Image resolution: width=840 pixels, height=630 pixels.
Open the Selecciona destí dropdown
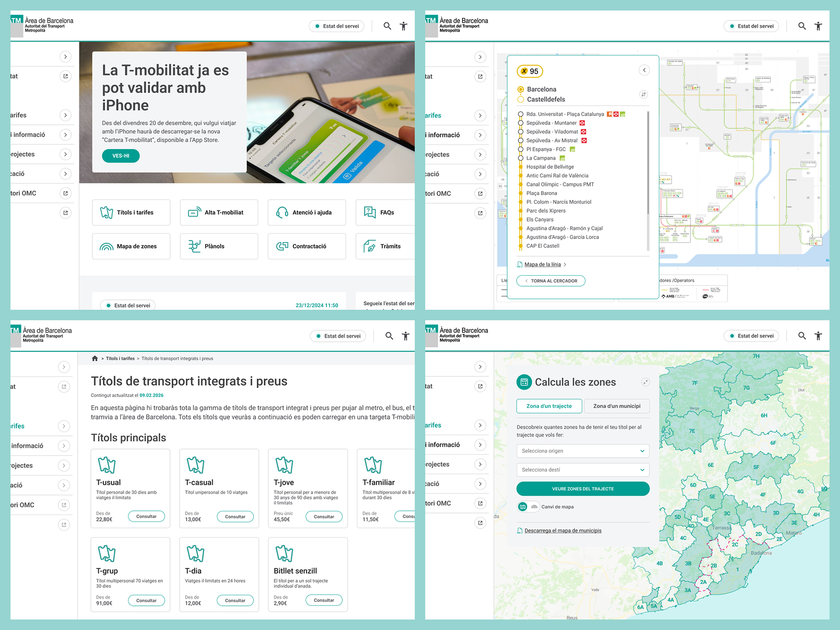[x=583, y=470]
